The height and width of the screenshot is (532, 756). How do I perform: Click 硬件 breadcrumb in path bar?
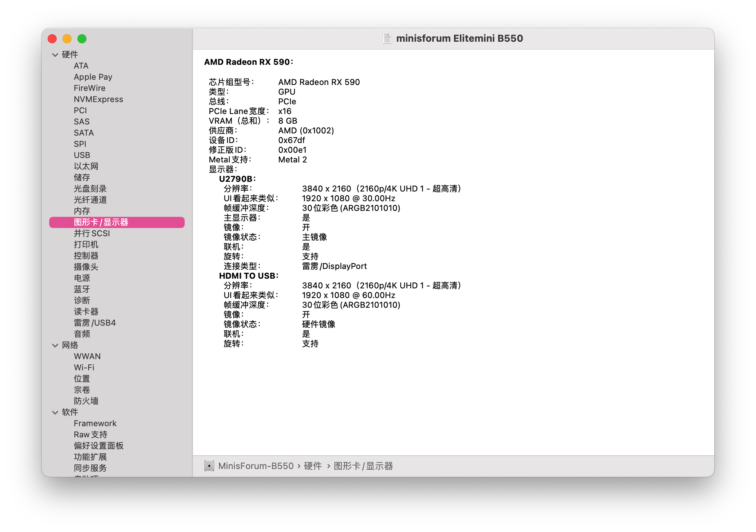(313, 466)
